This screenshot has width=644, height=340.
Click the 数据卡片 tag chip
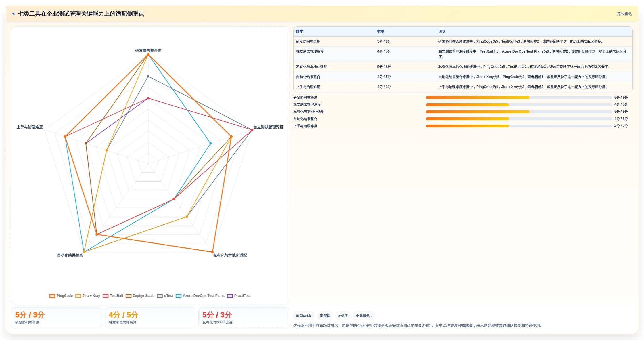click(x=364, y=316)
